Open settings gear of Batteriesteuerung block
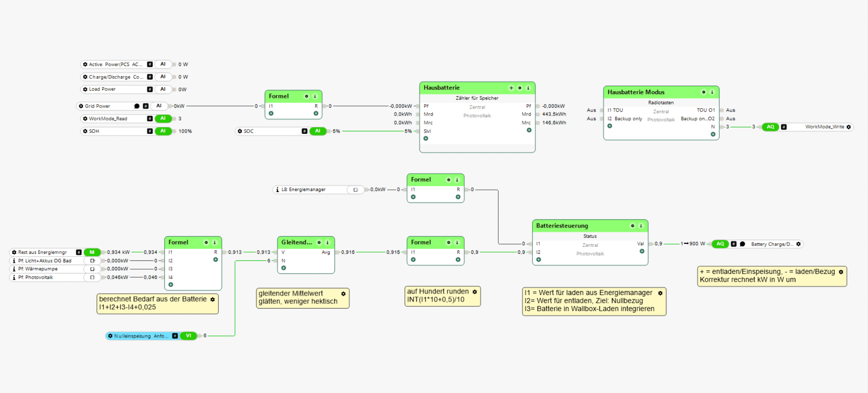The width and height of the screenshot is (868, 393). [x=632, y=226]
